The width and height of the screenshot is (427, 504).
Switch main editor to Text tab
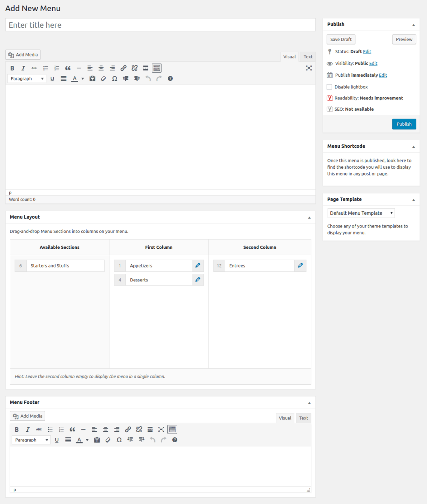[308, 57]
